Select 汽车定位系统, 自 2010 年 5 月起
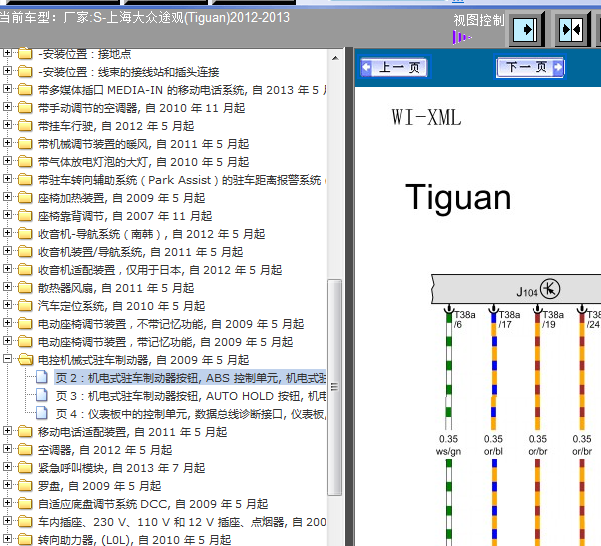Screen dimensions: 601x546 122,306
